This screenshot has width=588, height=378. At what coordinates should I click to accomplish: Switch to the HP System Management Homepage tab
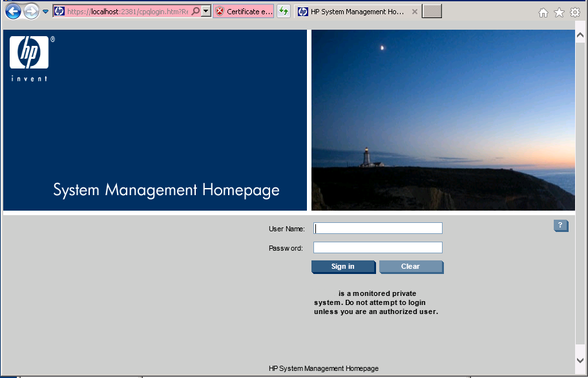coord(357,12)
